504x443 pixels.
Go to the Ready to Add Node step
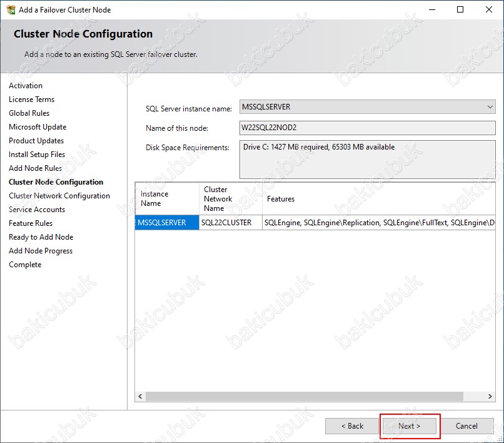[x=41, y=237]
